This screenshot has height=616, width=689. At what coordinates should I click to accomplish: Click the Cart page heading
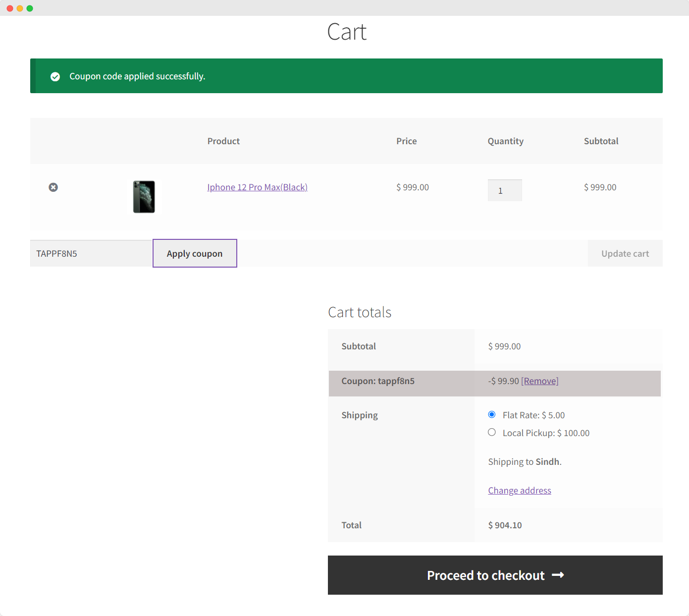point(346,32)
